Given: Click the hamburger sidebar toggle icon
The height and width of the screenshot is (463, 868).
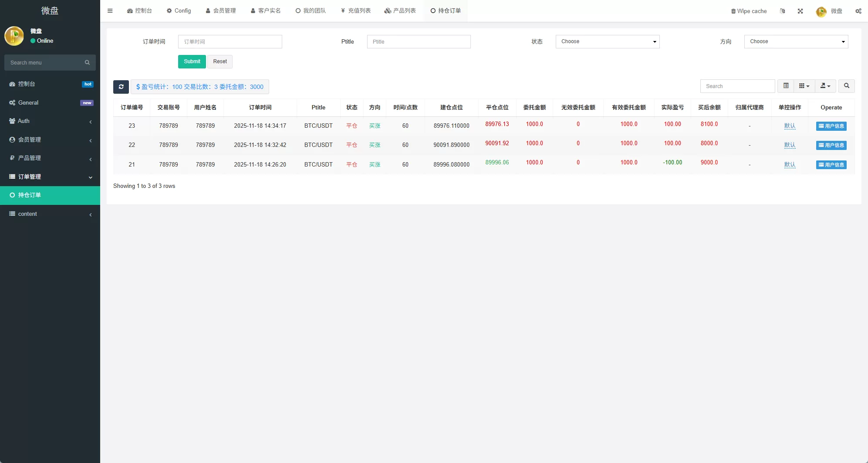Looking at the screenshot, I should [110, 11].
